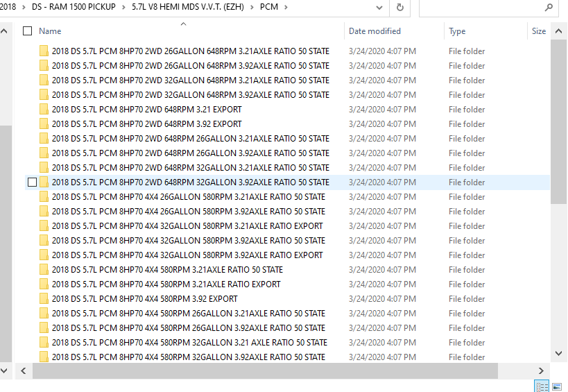Click inside the search input box
568x392 pixels.
[479, 8]
